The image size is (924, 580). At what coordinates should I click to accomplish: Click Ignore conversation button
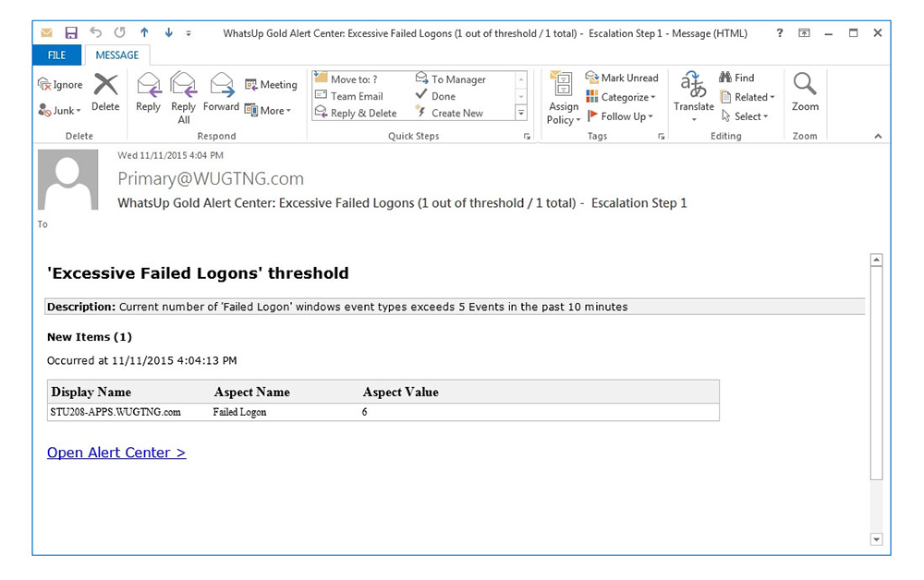tap(60, 85)
